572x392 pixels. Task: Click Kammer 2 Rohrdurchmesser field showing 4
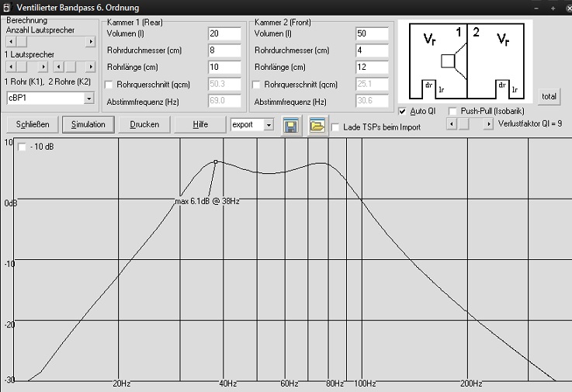point(372,50)
